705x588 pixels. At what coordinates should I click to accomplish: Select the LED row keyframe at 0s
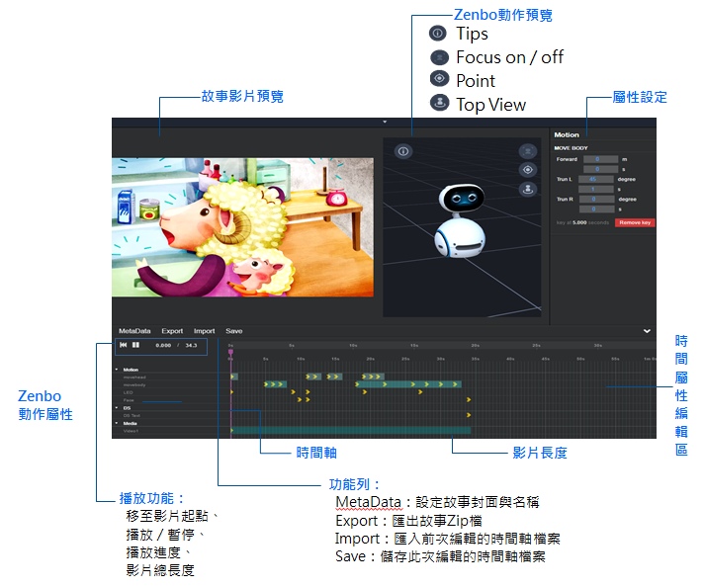(x=232, y=392)
